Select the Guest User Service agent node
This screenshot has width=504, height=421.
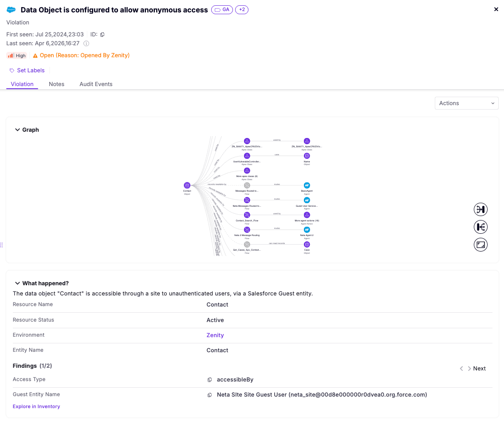307,200
